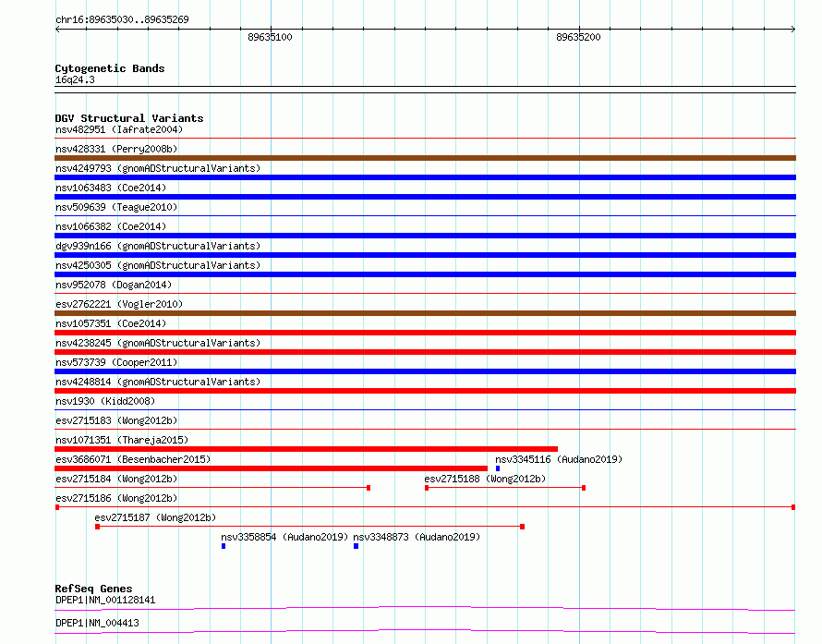This screenshot has height=644, width=822.
Task: Click the blue marker under nsv3358854 (Audano2019)
Action: coord(224,546)
